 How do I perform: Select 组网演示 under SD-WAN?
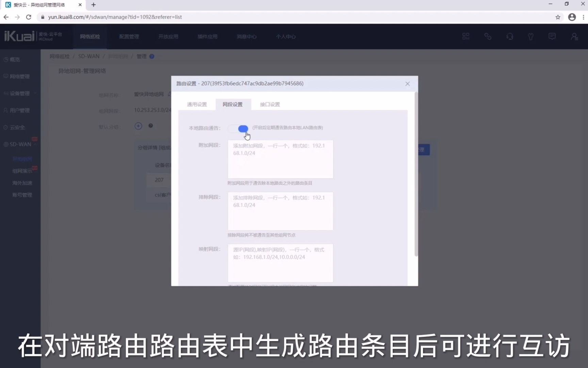tap(22, 171)
